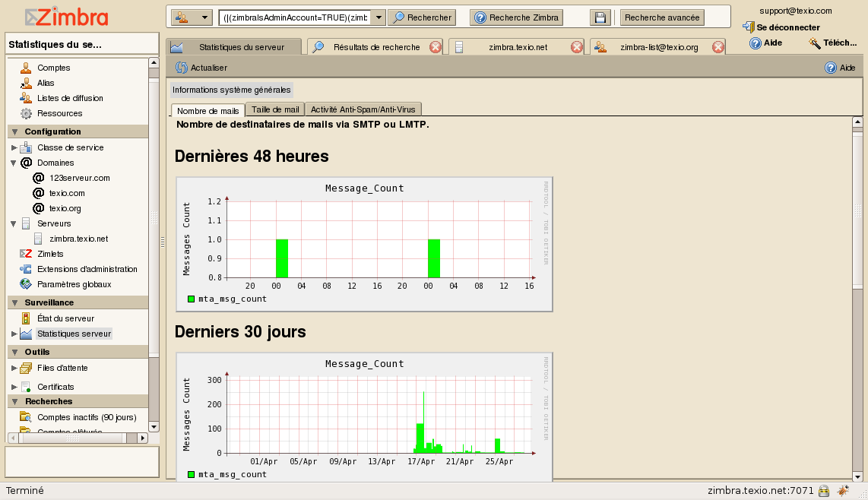Collapse the Surveillance section
This screenshot has height=500, width=868.
point(14,303)
